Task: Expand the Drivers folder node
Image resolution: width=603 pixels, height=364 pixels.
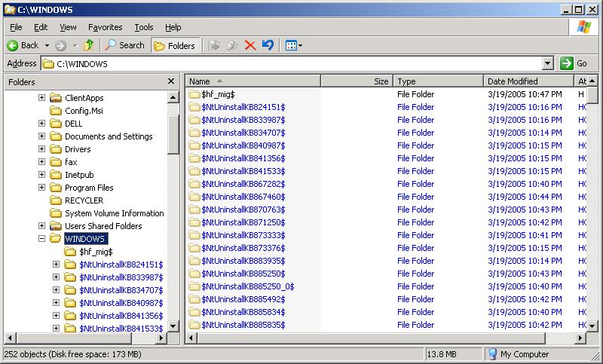Action: (x=41, y=149)
